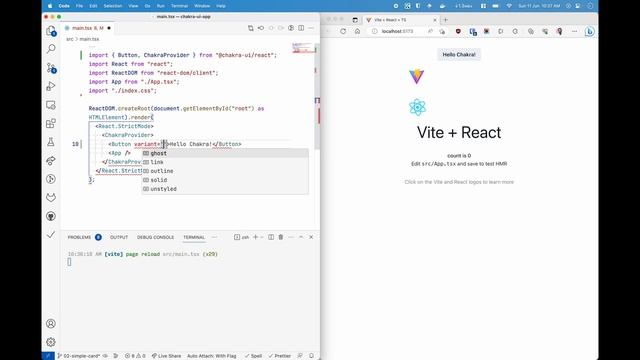Close the Vite + React + TS browser tab
Viewport: 640px width, 360px height.
[435, 20]
